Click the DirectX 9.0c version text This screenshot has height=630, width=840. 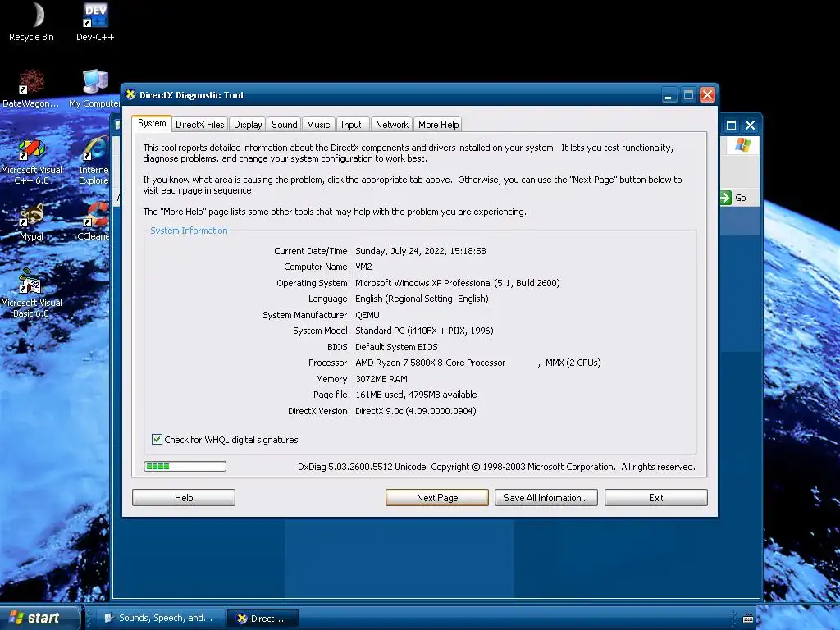coord(416,411)
